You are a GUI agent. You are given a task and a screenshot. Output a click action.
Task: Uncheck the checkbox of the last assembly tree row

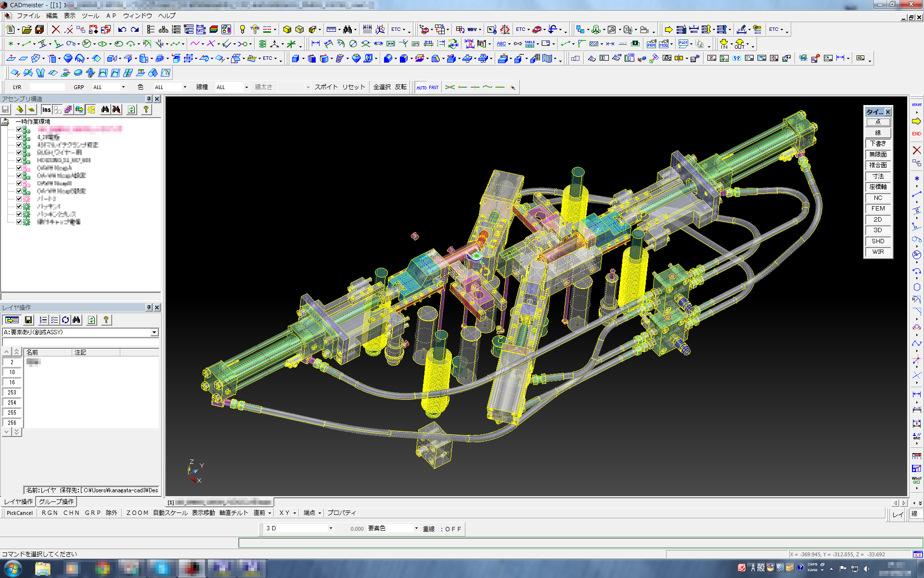pos(19,222)
